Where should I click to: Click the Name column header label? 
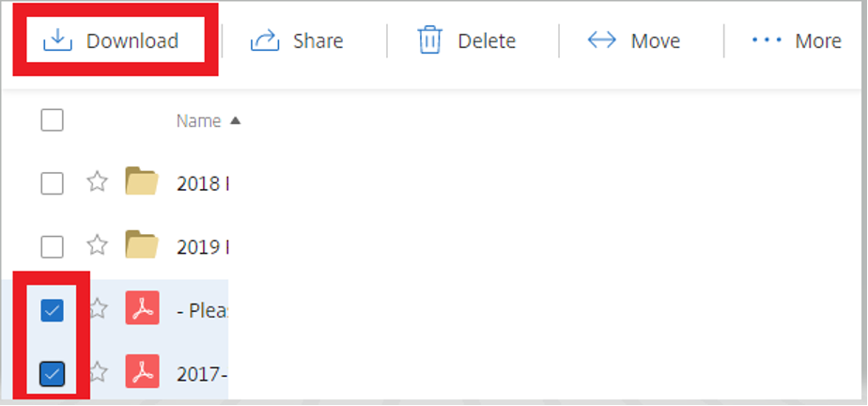[x=198, y=120]
